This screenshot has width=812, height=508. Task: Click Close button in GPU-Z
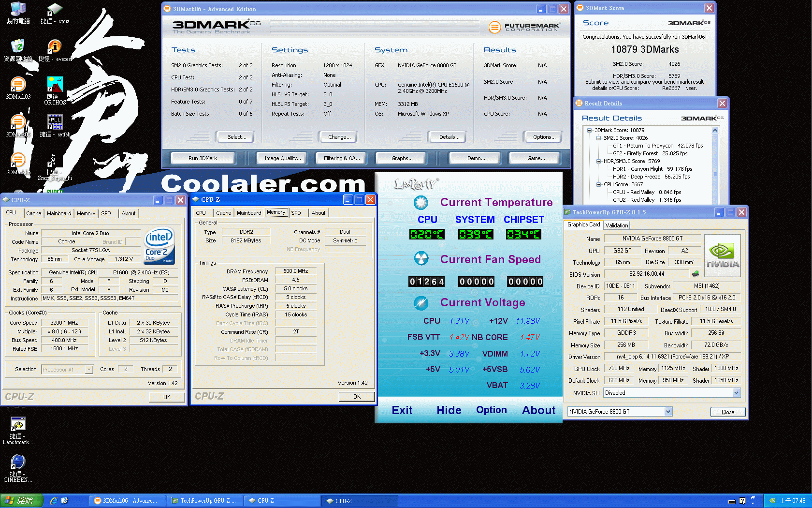click(728, 412)
